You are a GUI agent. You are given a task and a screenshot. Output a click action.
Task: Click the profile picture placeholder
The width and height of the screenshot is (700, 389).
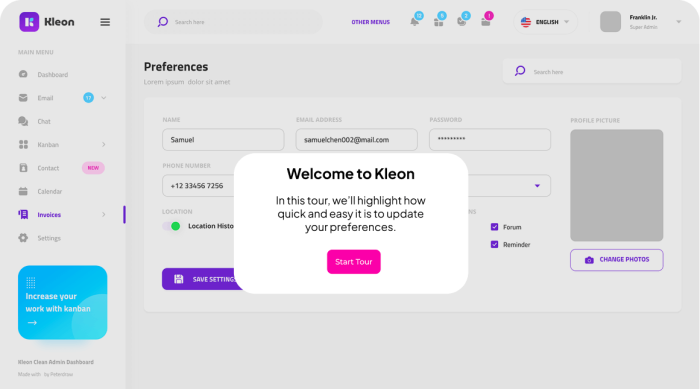617,185
